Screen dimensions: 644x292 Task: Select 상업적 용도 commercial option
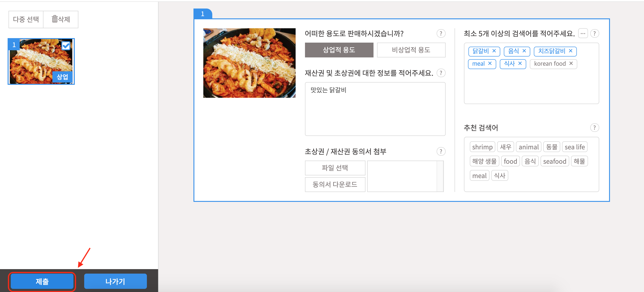[x=339, y=50]
